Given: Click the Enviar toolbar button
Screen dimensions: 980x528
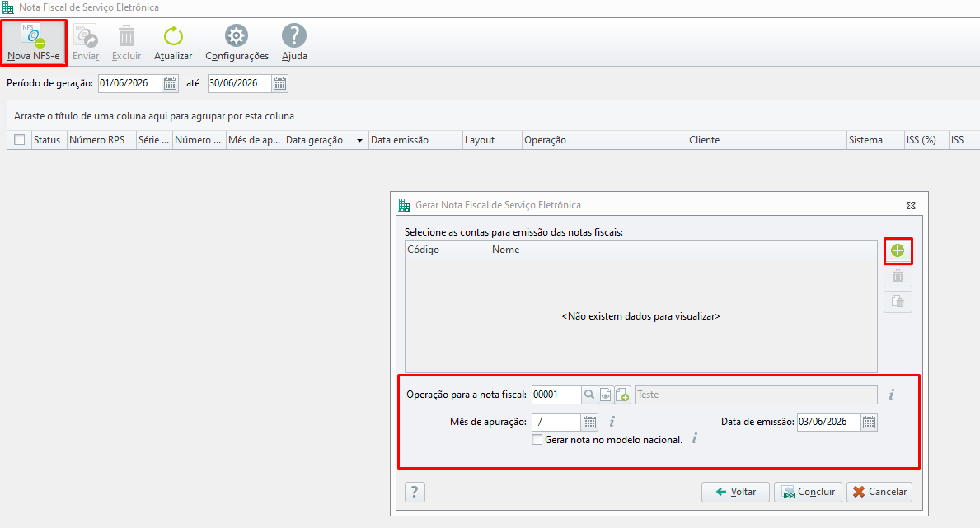Looking at the screenshot, I should (x=86, y=43).
